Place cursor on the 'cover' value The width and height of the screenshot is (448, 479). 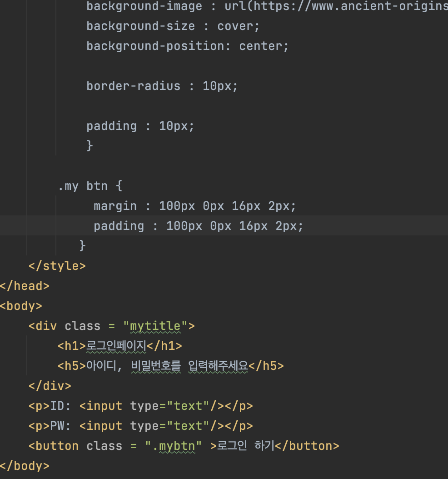point(237,26)
